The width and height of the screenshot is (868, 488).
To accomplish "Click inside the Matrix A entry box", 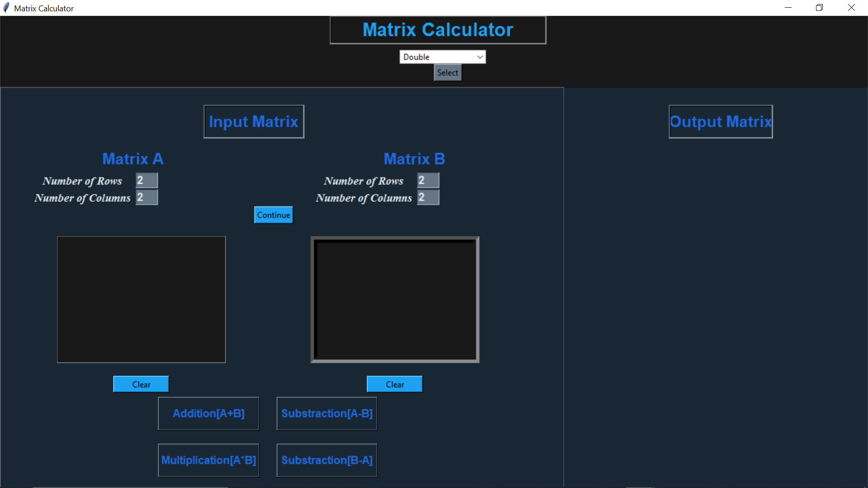I will [141, 299].
